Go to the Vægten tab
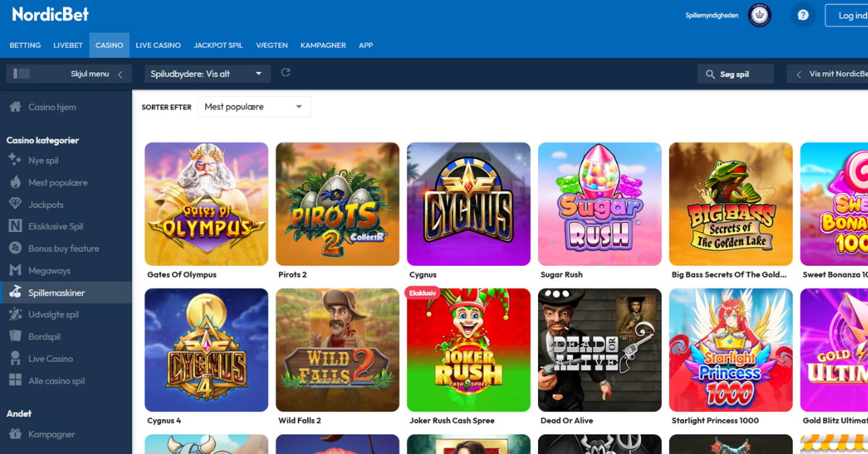The width and height of the screenshot is (868, 454). 272,46
